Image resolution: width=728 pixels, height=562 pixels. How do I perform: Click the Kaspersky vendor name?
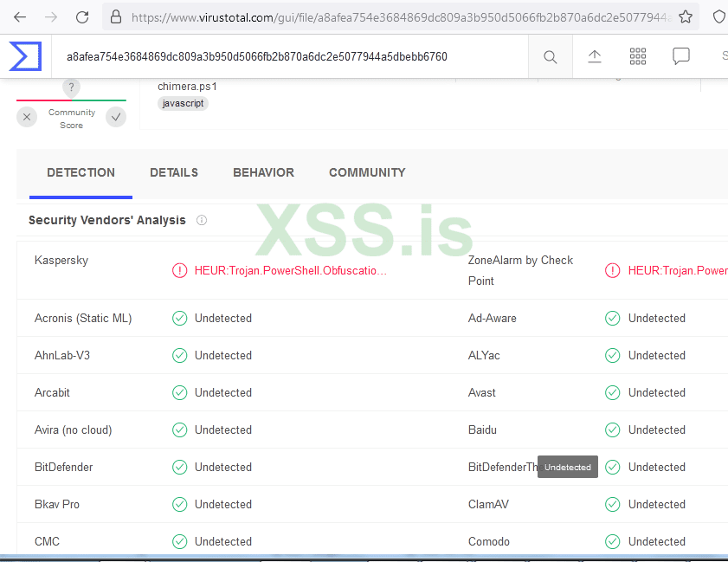(x=61, y=260)
